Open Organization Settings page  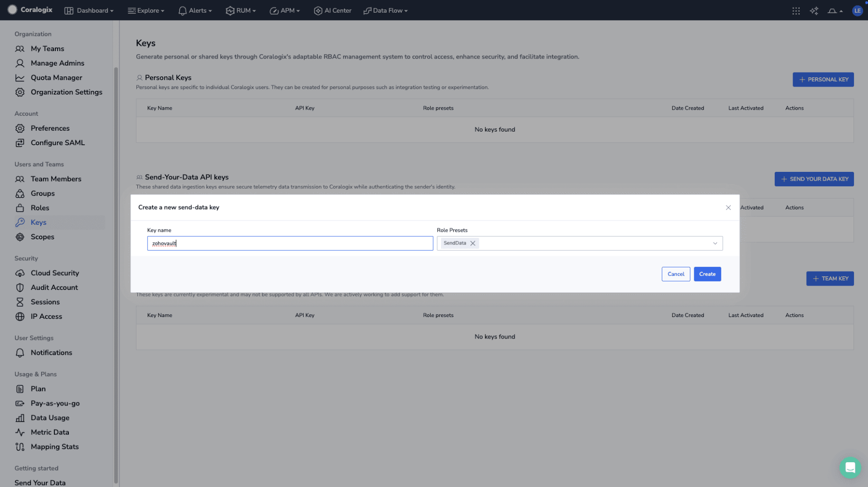67,92
